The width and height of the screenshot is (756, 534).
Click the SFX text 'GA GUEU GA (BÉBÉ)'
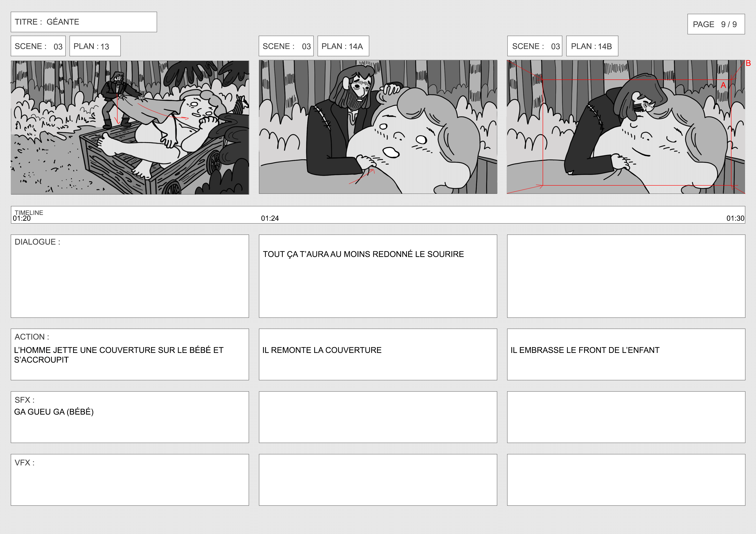54,412
